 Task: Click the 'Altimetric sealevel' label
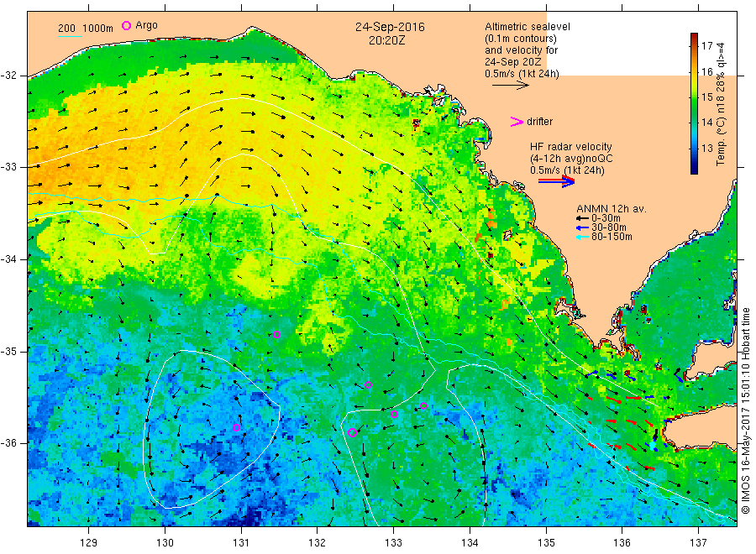point(527,27)
